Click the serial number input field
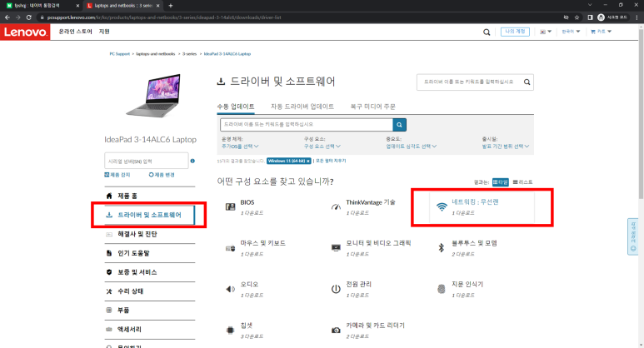 (x=147, y=161)
